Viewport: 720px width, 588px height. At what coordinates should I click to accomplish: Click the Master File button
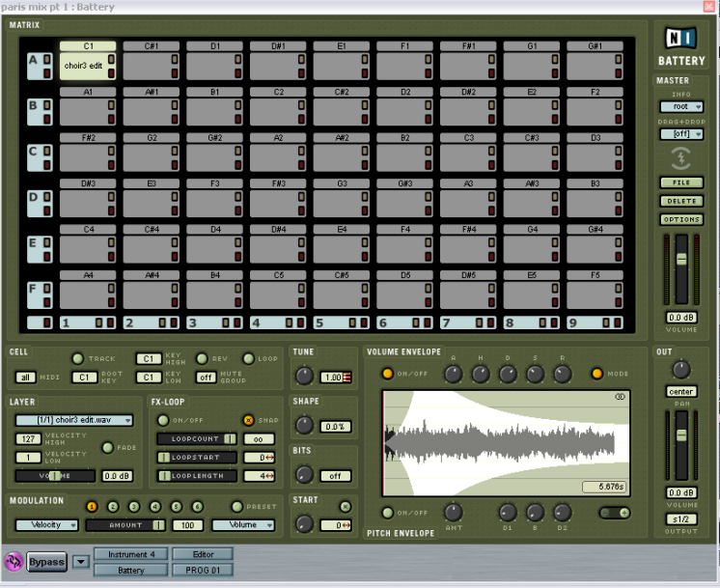click(681, 182)
